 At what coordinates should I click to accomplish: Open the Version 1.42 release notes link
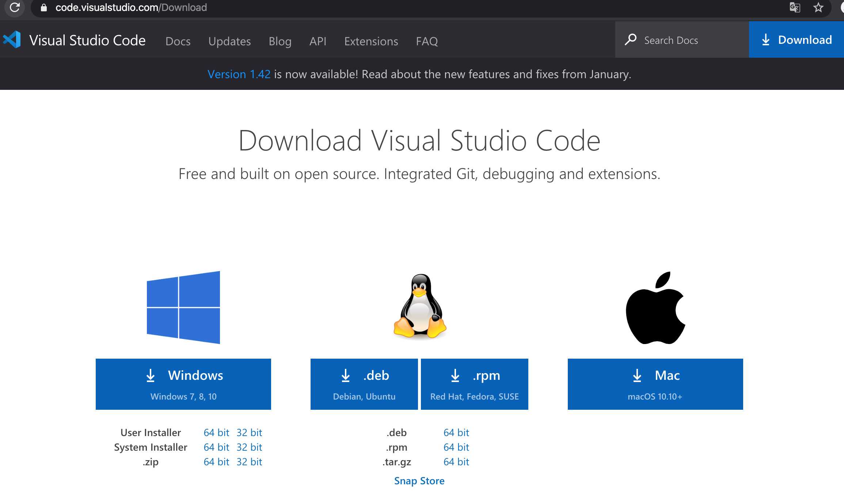tap(239, 74)
